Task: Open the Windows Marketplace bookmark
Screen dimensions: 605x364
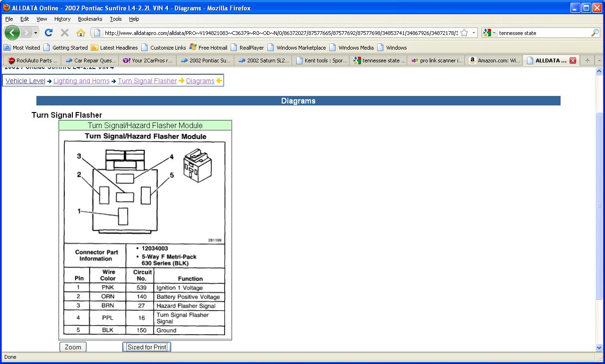Action: [x=297, y=47]
